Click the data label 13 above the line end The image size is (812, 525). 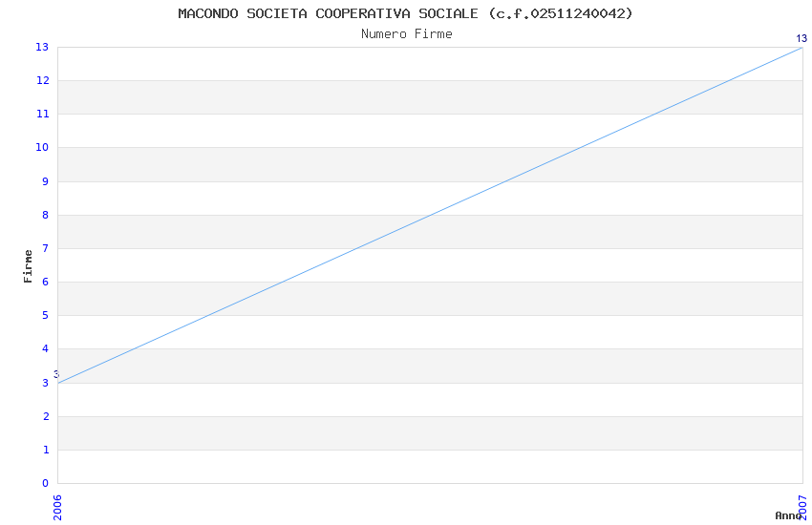pos(801,38)
